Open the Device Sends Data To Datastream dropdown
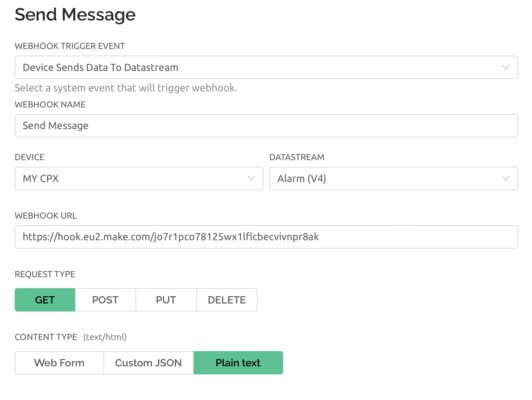Image resolution: width=532 pixels, height=400 pixels. pyautogui.click(x=266, y=67)
